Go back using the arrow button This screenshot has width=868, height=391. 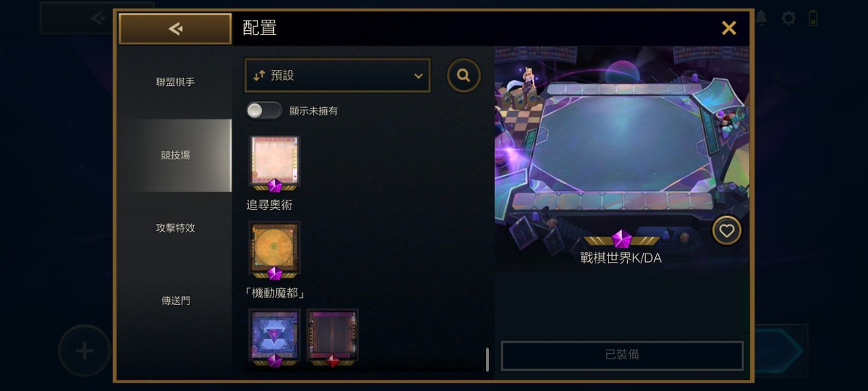tap(175, 29)
